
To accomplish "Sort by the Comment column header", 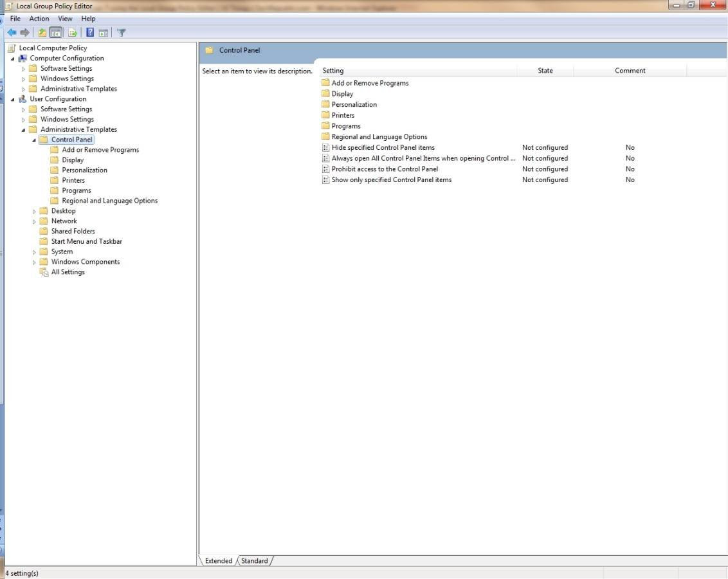I will pos(630,71).
